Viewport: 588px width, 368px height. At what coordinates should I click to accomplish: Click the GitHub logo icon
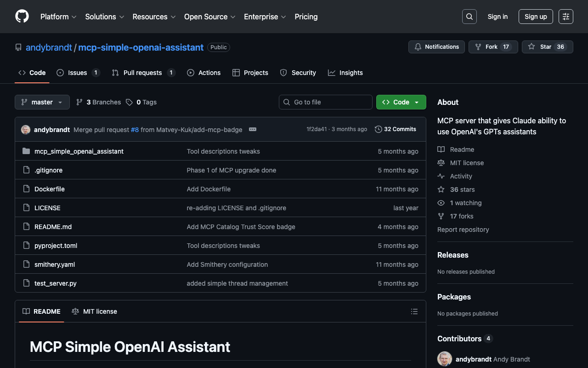coord(22,17)
